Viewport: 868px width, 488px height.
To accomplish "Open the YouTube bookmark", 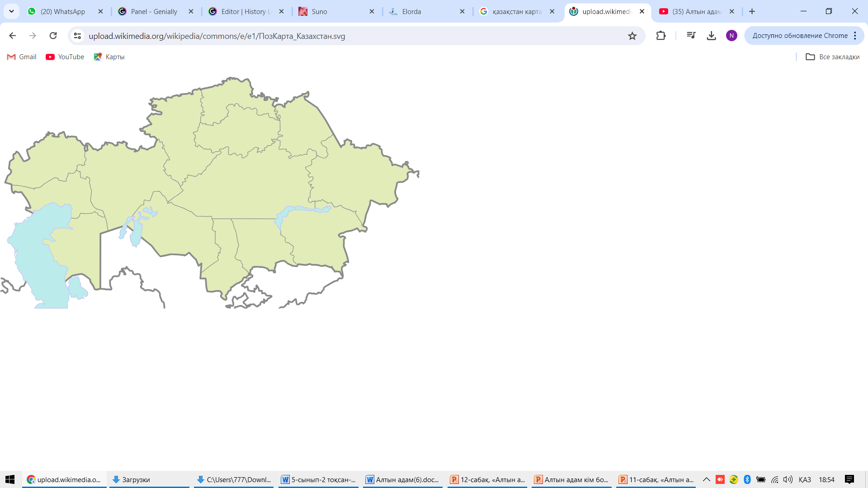I will [65, 56].
